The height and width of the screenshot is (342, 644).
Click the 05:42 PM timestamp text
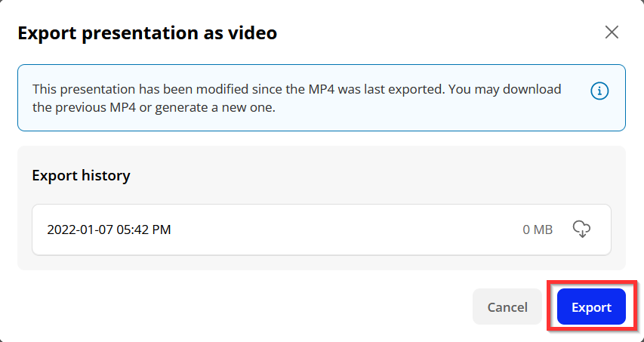point(143,230)
